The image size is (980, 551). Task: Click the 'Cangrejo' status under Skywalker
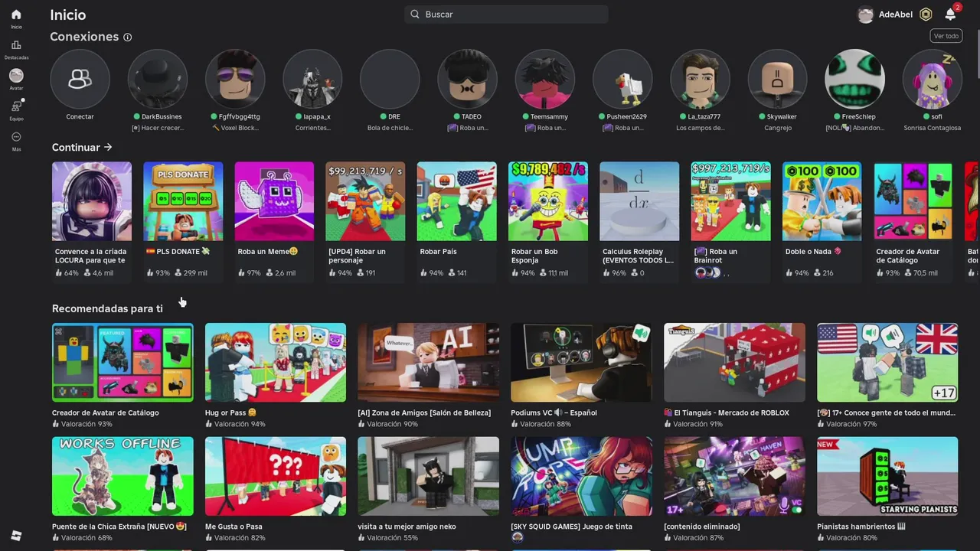777,128
